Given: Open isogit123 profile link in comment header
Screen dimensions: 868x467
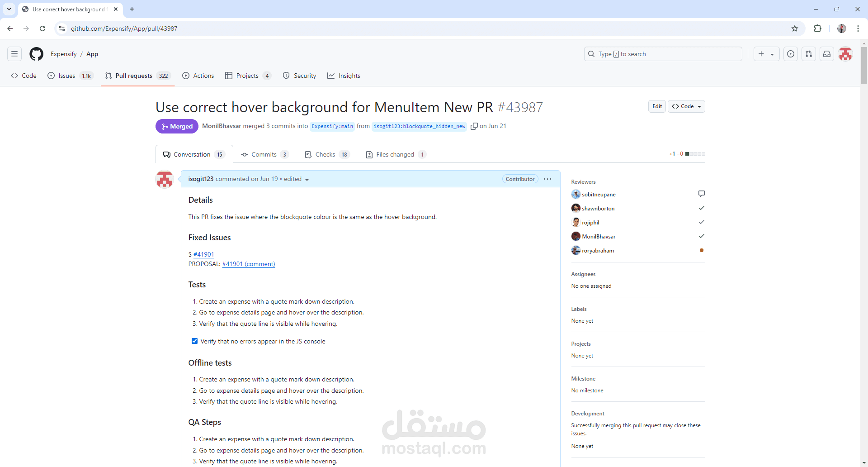Looking at the screenshot, I should [201, 179].
